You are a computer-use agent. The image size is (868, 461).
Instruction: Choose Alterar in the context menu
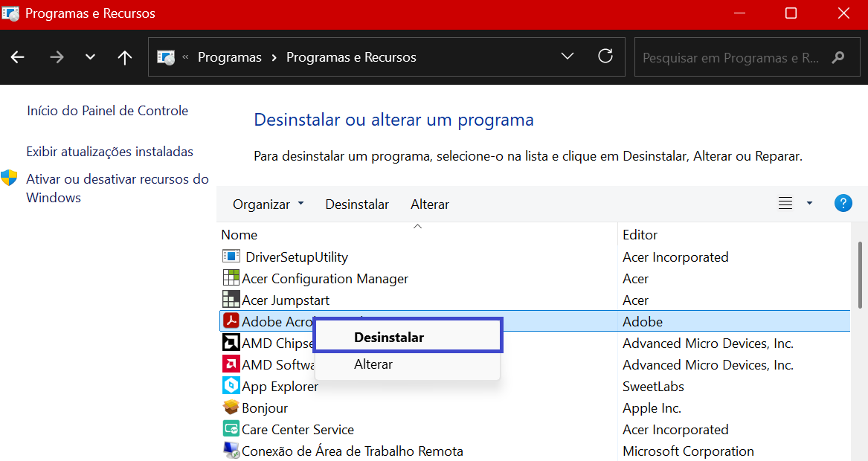(x=408, y=364)
